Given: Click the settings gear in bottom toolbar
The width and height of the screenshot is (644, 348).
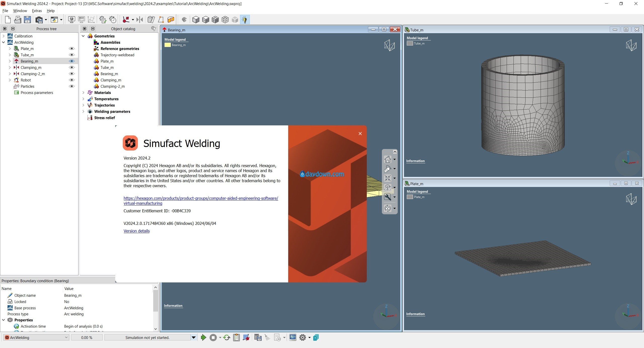Looking at the screenshot, I should pos(303,337).
